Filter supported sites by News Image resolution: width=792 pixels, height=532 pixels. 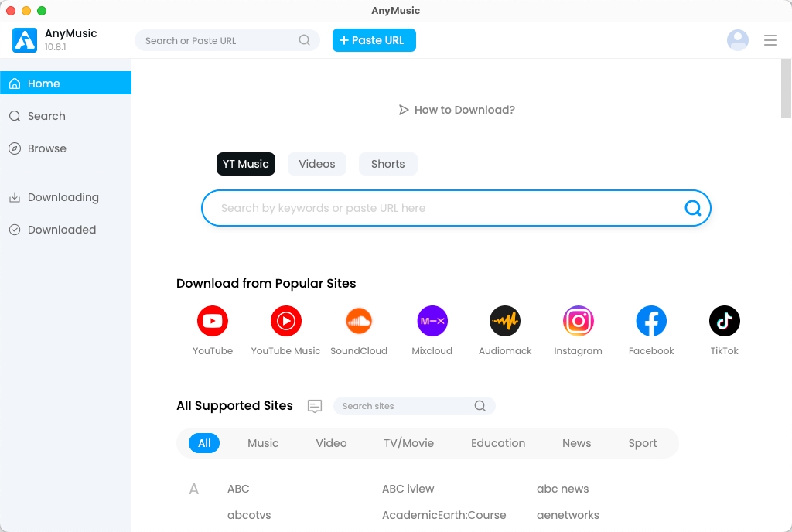coord(576,443)
